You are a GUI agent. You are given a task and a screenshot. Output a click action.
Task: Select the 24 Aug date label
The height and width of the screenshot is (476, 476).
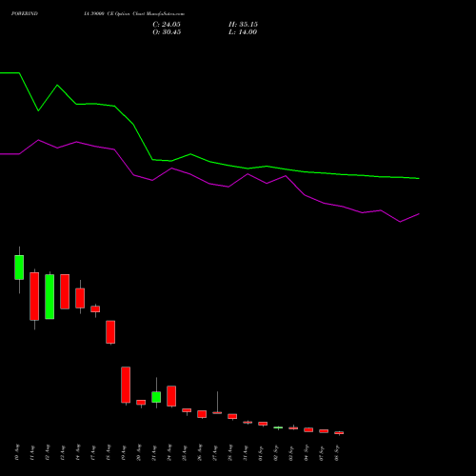tap(169, 452)
